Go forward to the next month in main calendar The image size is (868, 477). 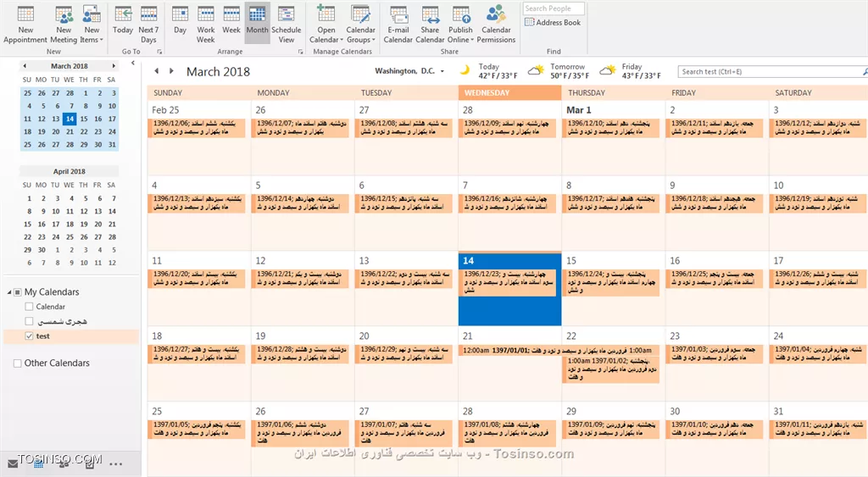pyautogui.click(x=171, y=71)
